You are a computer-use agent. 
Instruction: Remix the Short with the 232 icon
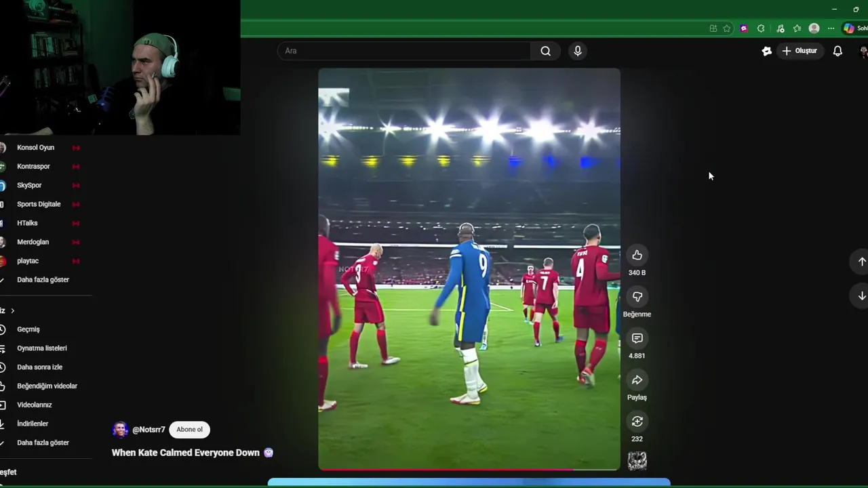pyautogui.click(x=637, y=422)
